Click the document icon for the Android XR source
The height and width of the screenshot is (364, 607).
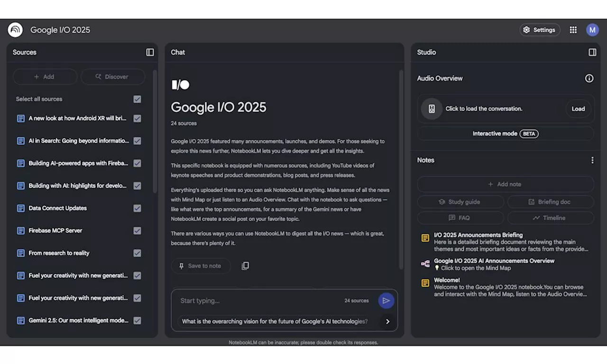[21, 118]
